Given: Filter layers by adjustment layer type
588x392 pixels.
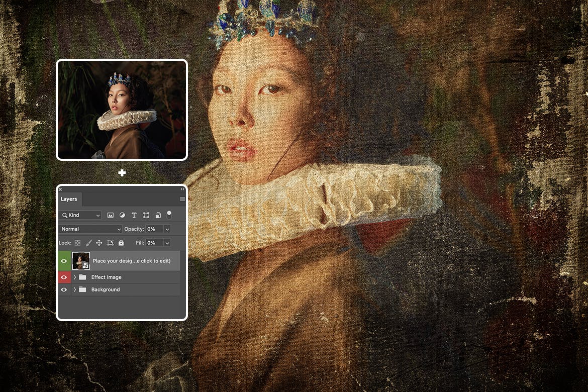Looking at the screenshot, I should pyautogui.click(x=122, y=215).
